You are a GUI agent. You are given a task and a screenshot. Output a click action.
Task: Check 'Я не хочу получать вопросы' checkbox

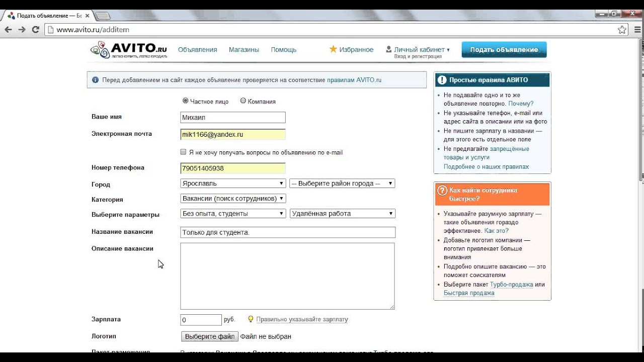click(x=183, y=152)
